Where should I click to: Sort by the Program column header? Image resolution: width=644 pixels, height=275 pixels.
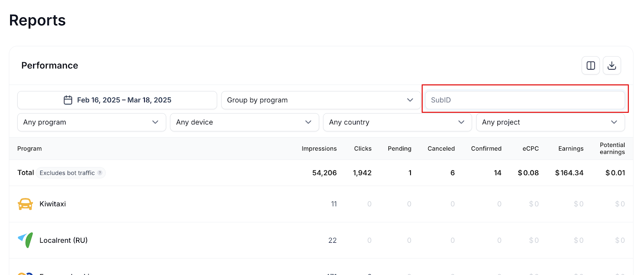pos(29,149)
